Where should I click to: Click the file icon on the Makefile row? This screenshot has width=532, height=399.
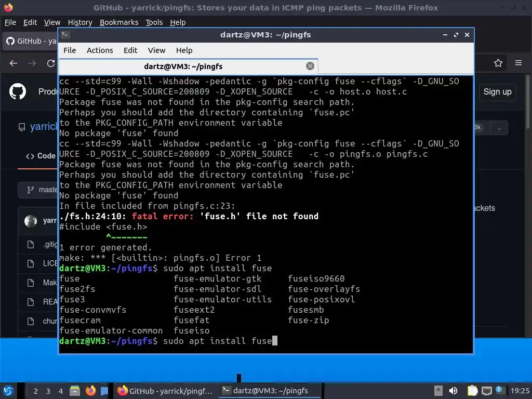31,283
